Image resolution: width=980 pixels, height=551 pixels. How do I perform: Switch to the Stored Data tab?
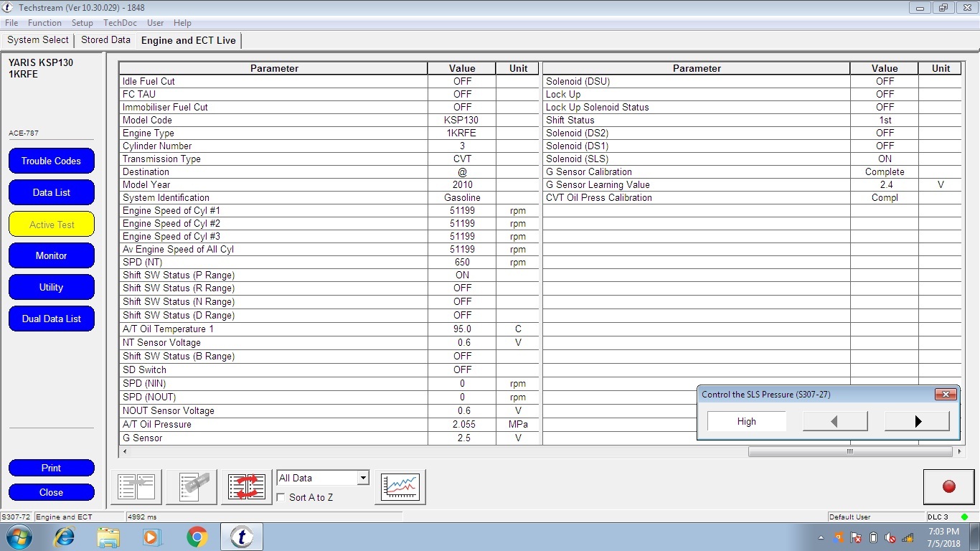click(105, 40)
